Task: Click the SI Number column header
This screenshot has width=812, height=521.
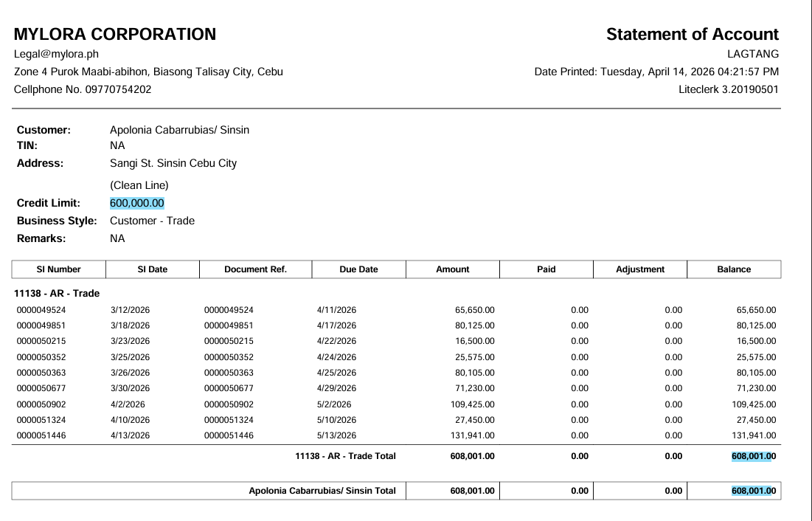Action: coord(59,269)
